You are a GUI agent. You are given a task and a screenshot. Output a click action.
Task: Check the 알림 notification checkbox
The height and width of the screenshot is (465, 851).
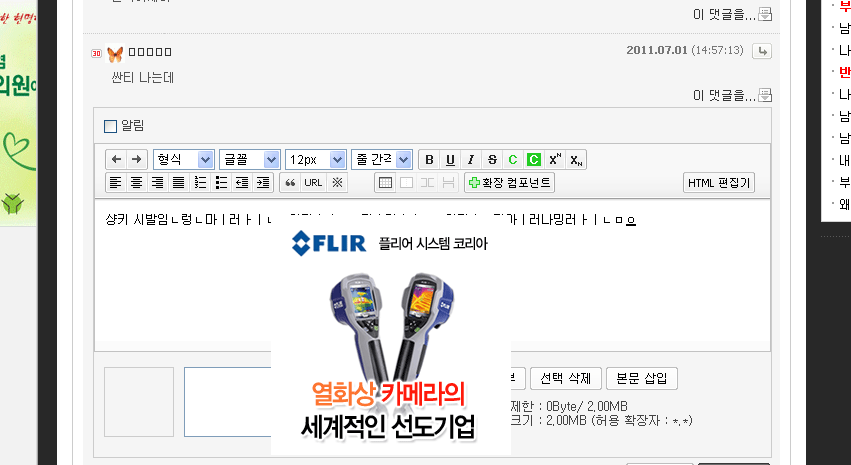point(110,126)
